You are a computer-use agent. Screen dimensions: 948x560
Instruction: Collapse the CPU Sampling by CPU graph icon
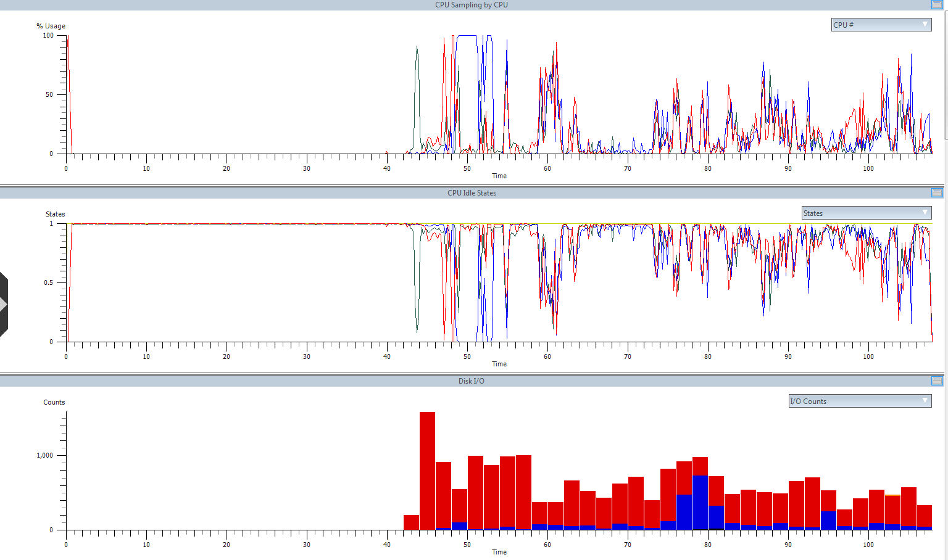tap(937, 4)
